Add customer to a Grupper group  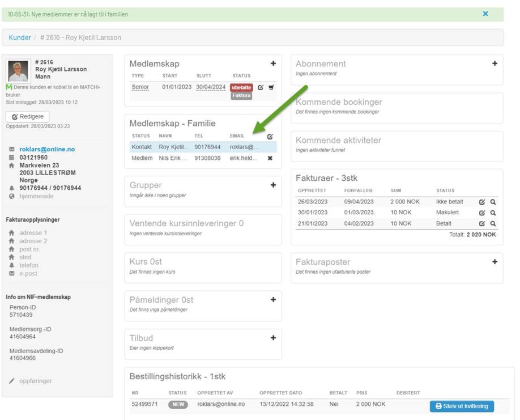[273, 185]
